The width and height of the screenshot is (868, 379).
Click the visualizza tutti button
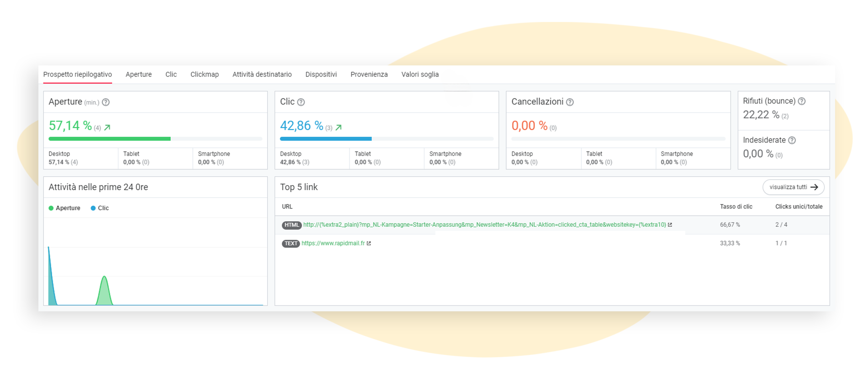click(x=793, y=187)
